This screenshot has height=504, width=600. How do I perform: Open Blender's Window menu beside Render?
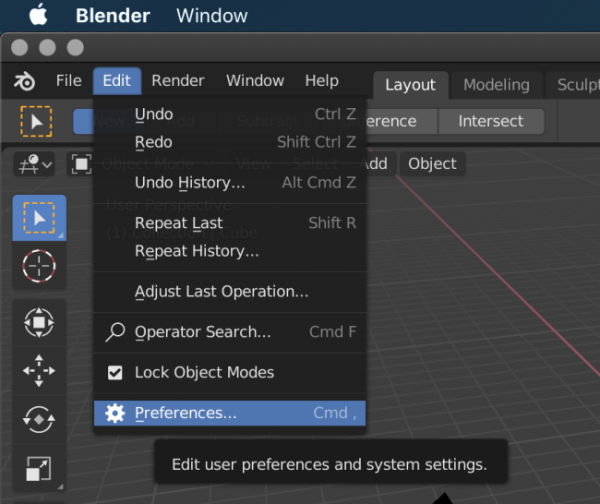(255, 81)
